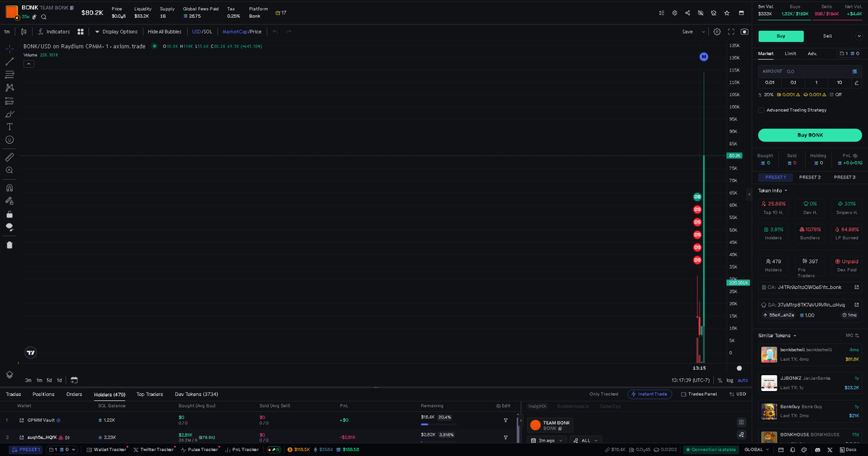868x456 pixels.
Task: Open the candlestick chart style selector
Action: point(24,32)
